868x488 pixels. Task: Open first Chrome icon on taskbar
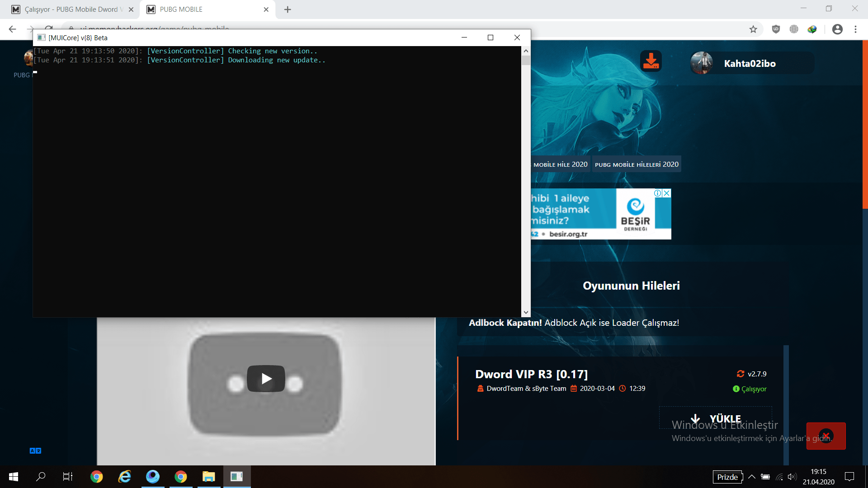[96, 477]
